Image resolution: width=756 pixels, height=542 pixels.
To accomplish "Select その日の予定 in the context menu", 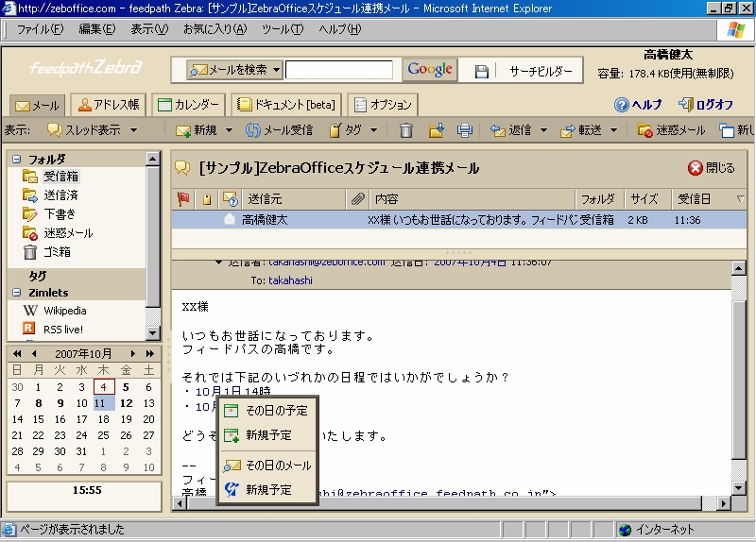I will [x=275, y=411].
